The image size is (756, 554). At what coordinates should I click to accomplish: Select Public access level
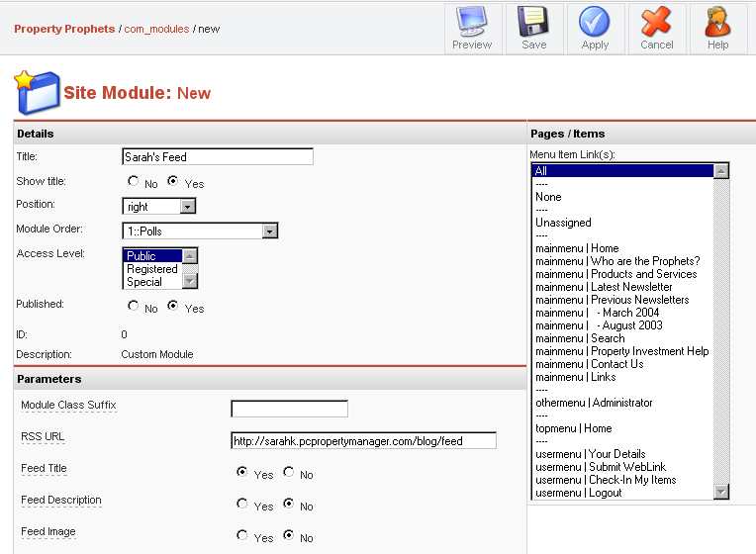point(153,255)
